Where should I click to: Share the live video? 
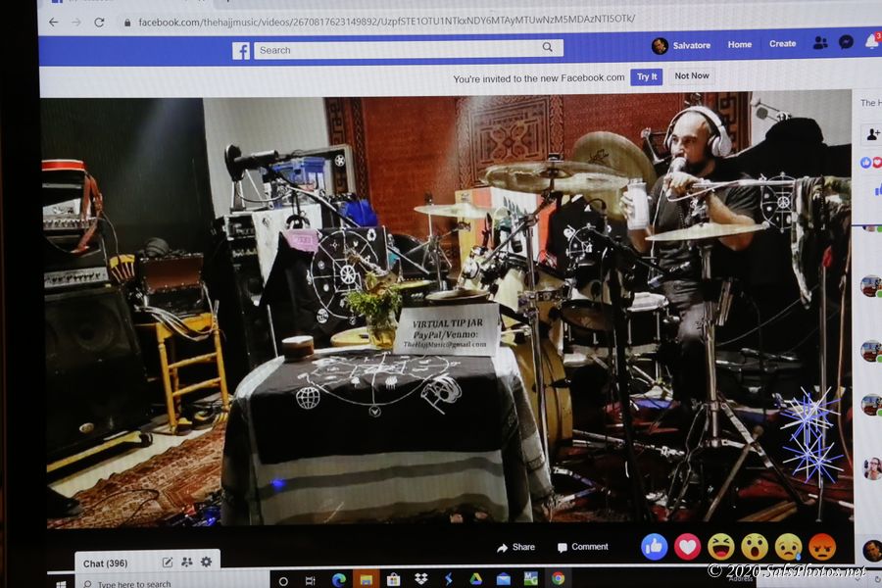tap(515, 547)
